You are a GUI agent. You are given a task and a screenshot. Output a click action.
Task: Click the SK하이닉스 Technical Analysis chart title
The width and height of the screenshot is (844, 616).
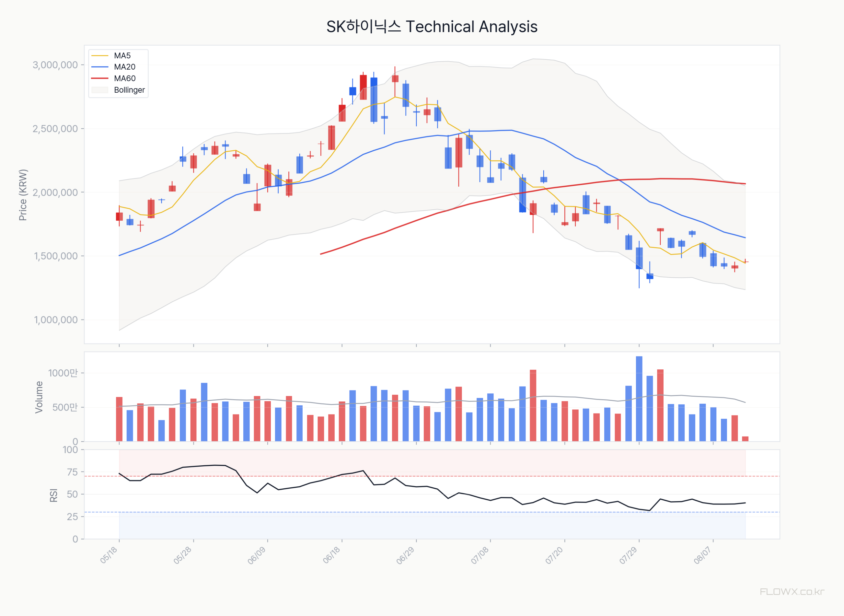[432, 27]
